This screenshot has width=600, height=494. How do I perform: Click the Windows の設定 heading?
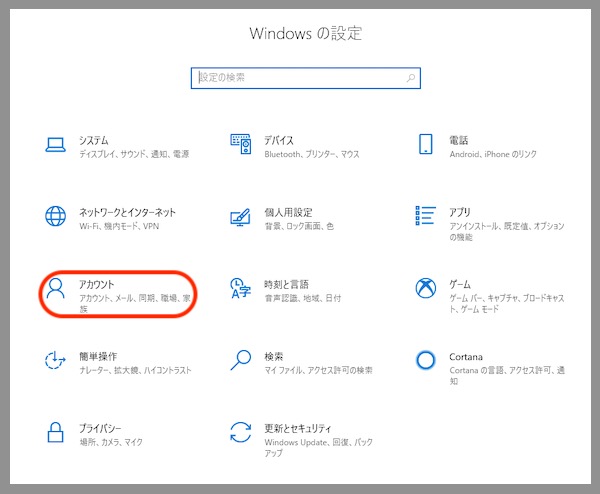pos(306,33)
